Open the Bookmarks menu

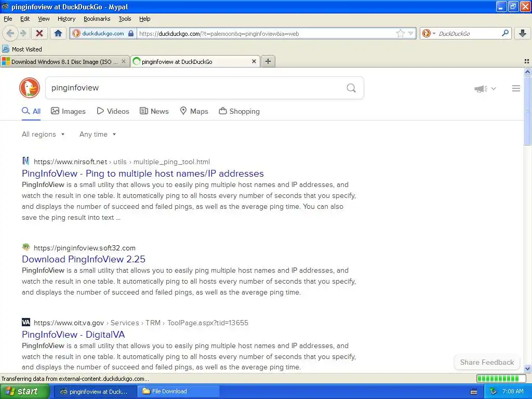(97, 19)
